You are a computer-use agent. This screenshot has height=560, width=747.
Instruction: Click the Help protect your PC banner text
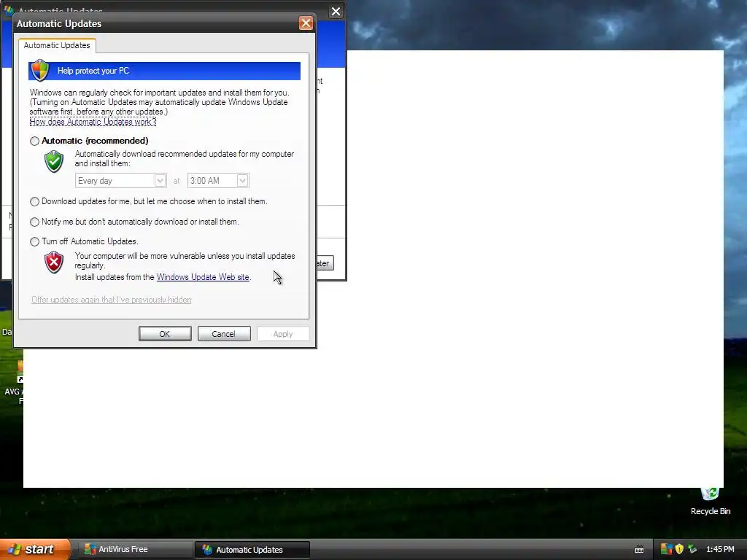pyautogui.click(x=93, y=71)
